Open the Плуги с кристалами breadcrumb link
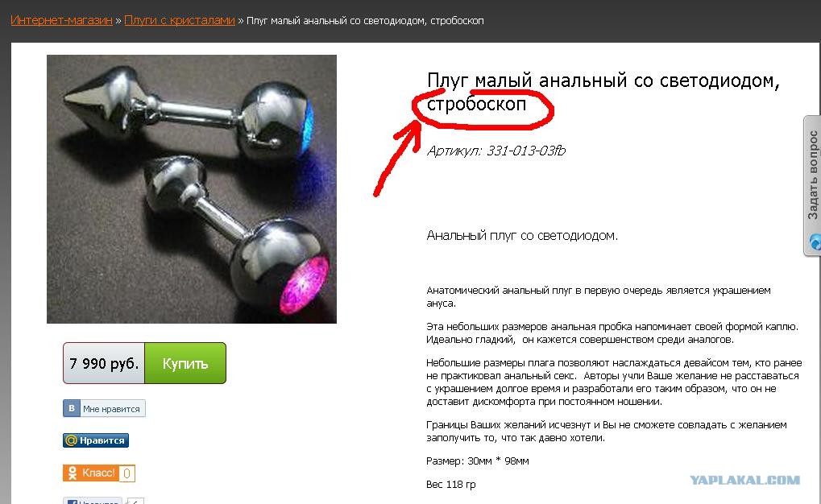 tap(179, 20)
